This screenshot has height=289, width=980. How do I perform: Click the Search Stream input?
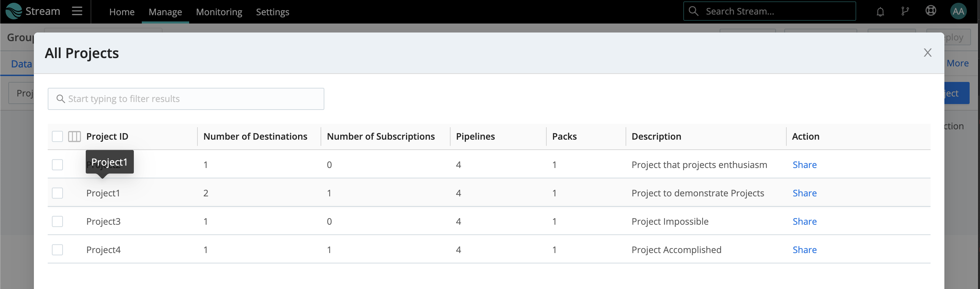click(x=770, y=11)
